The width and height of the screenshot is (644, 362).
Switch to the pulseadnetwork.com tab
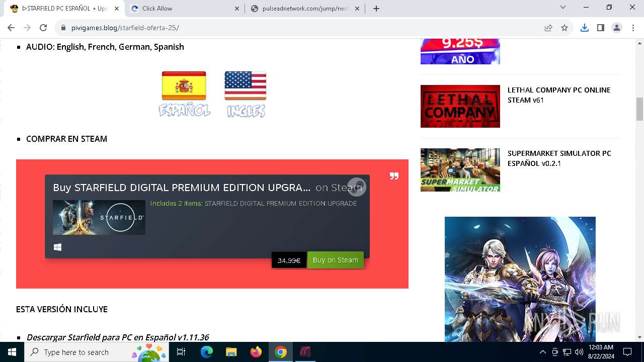306,8
